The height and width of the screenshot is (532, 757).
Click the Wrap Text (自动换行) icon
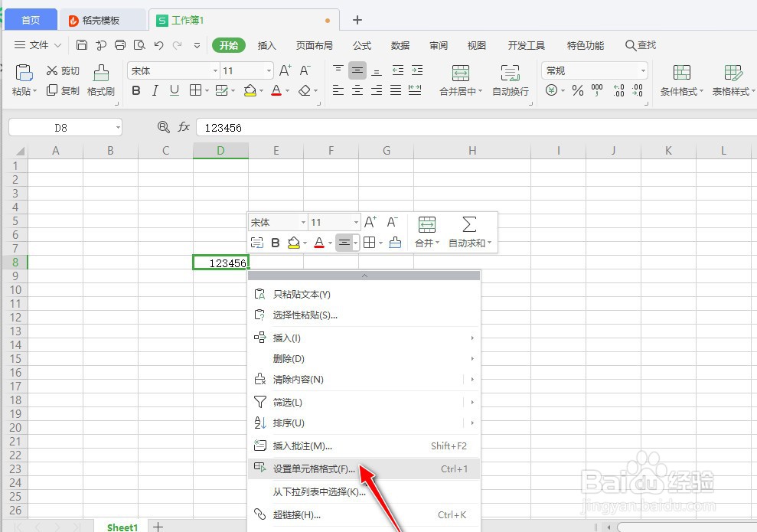click(510, 73)
